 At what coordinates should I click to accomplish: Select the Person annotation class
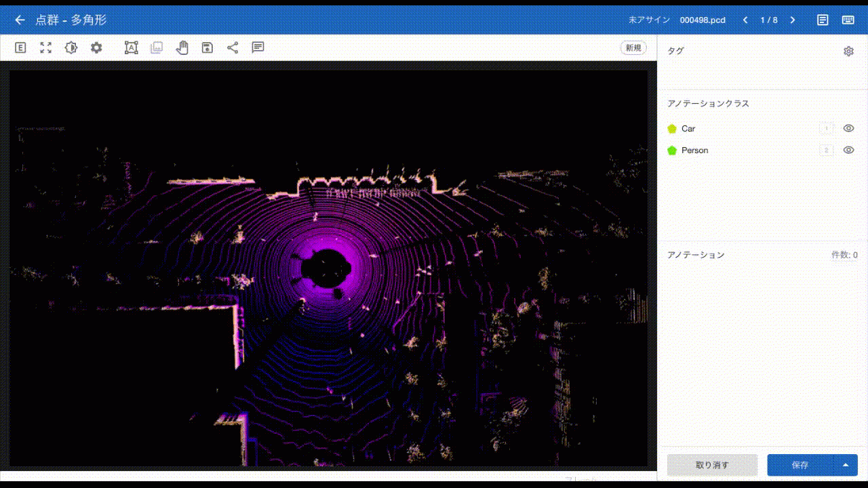click(x=694, y=150)
